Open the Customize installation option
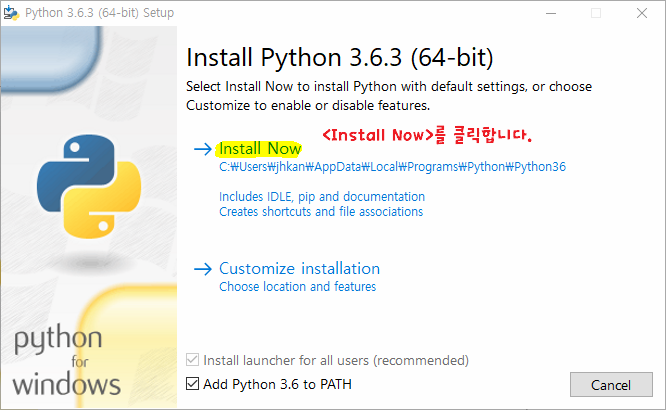The image size is (666, 410). tap(299, 269)
